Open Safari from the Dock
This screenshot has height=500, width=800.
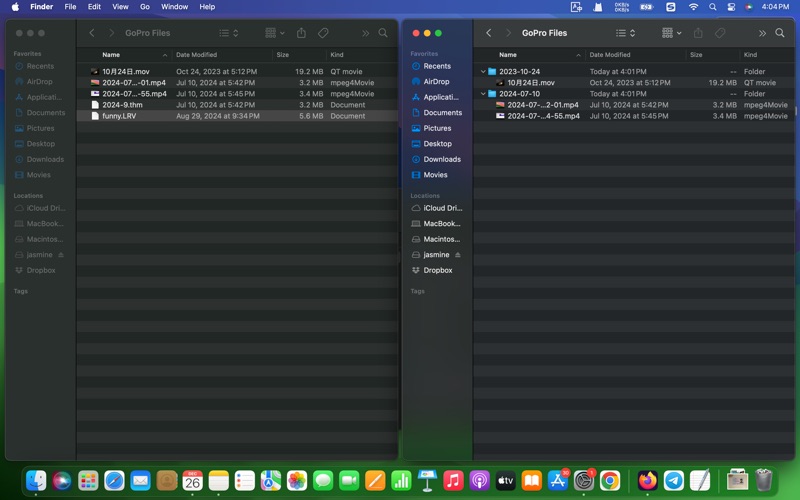coord(114,481)
